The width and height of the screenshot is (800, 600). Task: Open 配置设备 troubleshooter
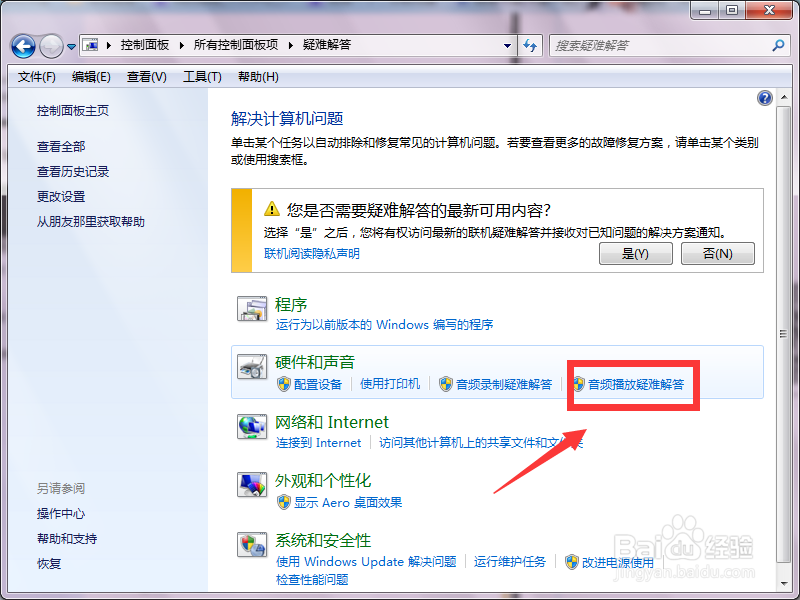[318, 385]
